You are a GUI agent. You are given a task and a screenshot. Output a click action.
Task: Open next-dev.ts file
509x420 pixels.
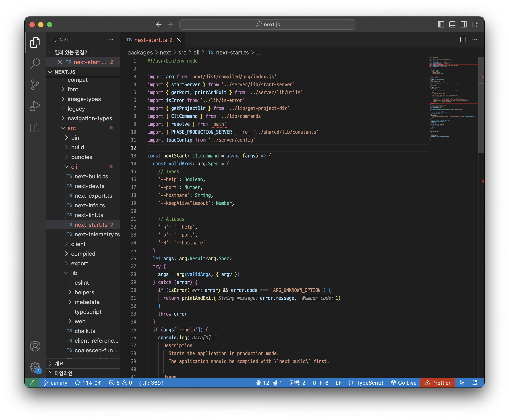pos(83,186)
